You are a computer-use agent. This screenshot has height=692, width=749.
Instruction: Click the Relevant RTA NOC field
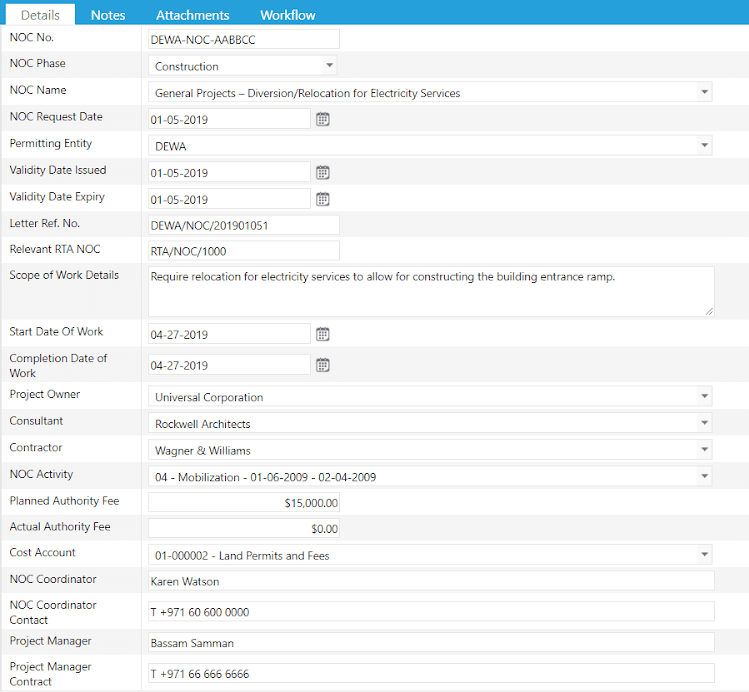[244, 251]
